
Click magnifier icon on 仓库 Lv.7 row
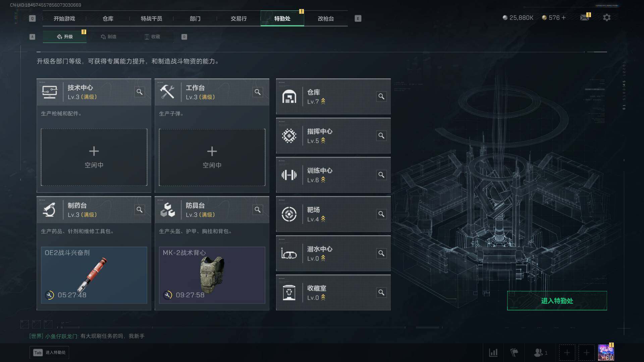[381, 97]
